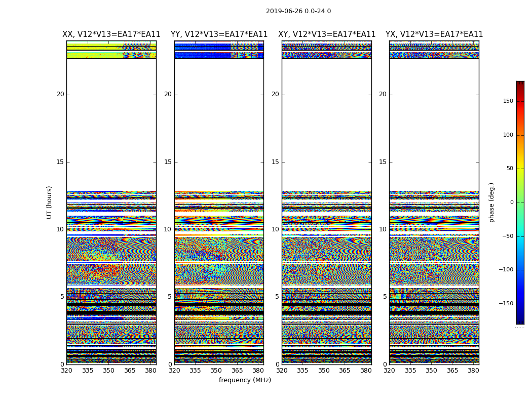Click the 'frequency (MHz)' x-axis label
The height and width of the screenshot is (405, 532).
click(x=245, y=380)
